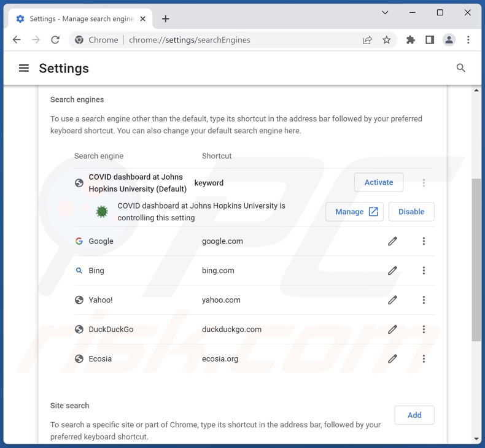
Task: Edit the Google search engine entry
Action: (392, 241)
